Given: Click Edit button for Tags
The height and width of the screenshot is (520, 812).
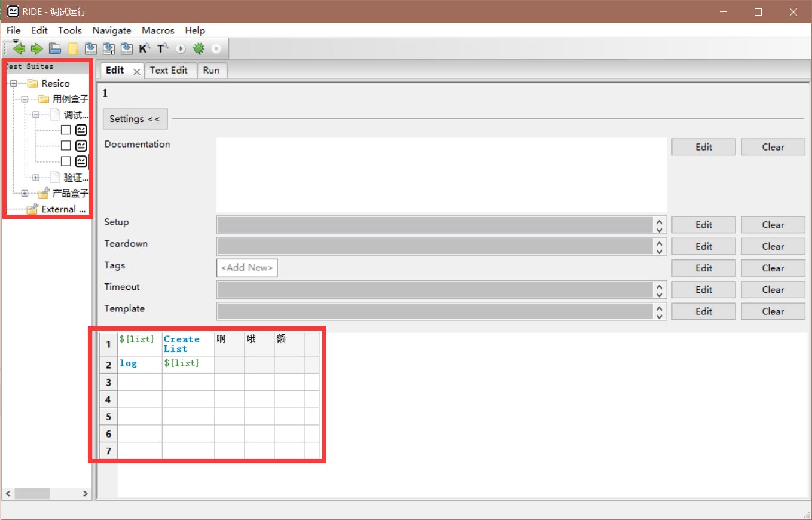Looking at the screenshot, I should click(x=704, y=268).
